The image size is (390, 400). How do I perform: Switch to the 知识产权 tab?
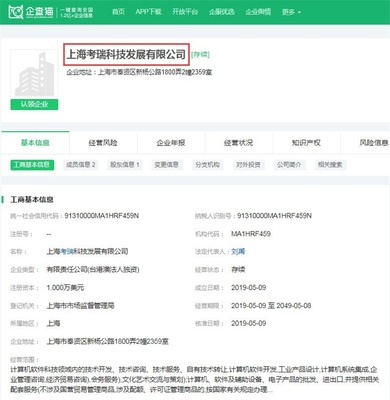(x=306, y=143)
